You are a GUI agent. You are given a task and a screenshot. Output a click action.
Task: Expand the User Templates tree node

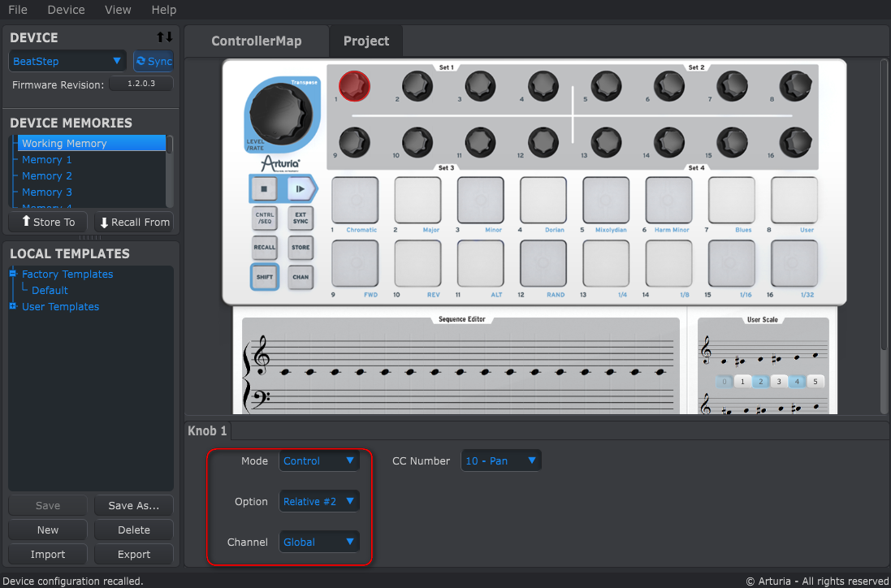pos(13,306)
